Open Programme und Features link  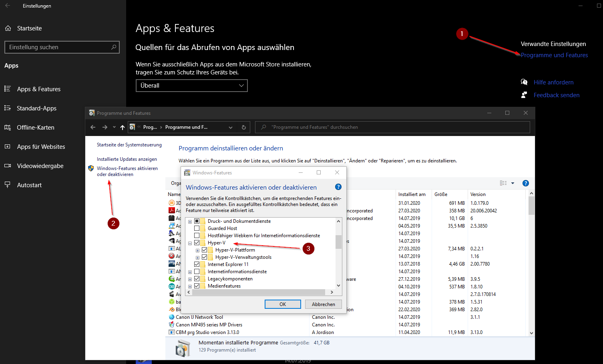554,55
